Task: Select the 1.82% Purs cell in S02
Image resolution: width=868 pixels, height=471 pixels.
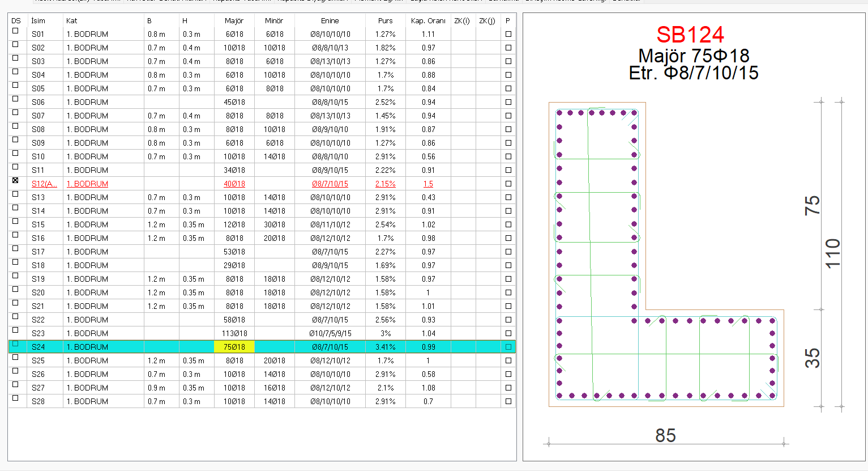Action: pyautogui.click(x=386, y=48)
